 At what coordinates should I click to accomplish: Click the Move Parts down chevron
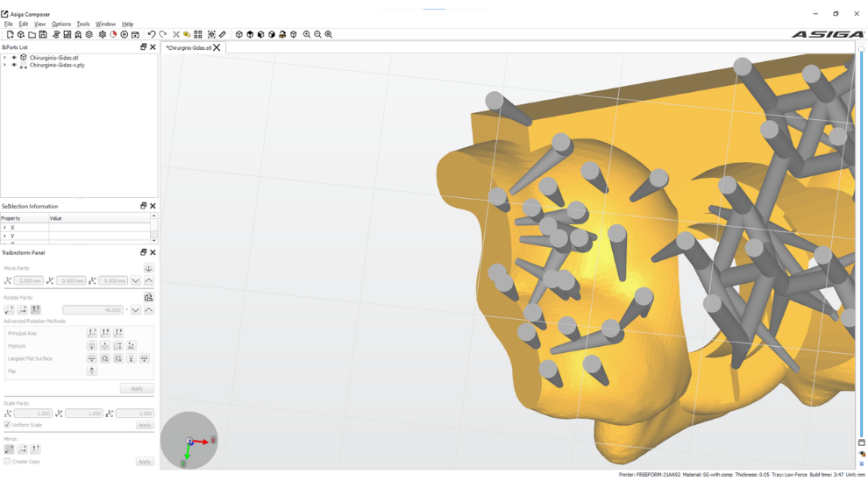coord(136,280)
